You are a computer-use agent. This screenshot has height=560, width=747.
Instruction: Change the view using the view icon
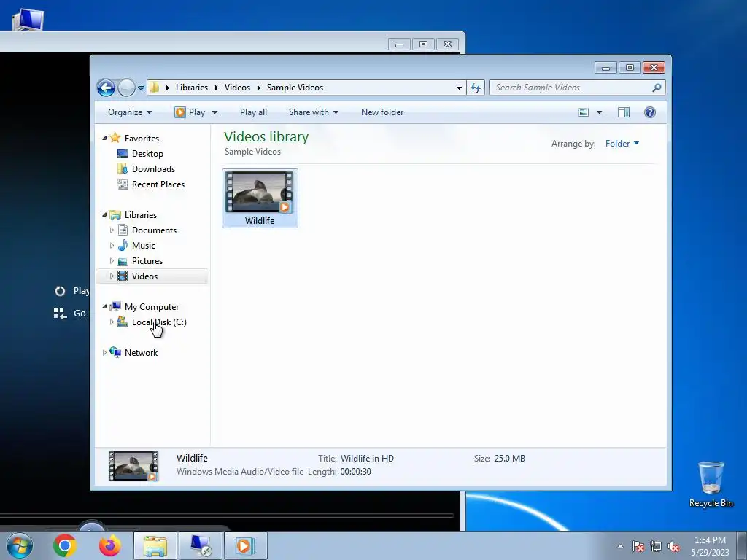point(584,112)
